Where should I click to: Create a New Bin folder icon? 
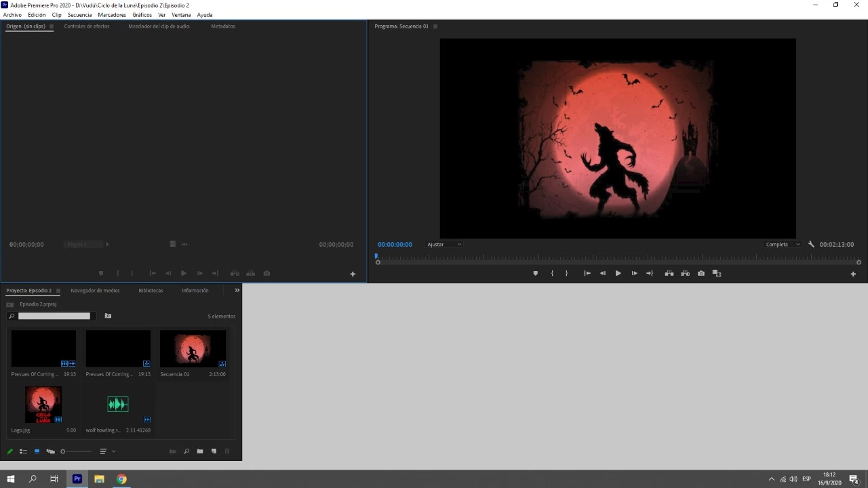click(x=200, y=451)
